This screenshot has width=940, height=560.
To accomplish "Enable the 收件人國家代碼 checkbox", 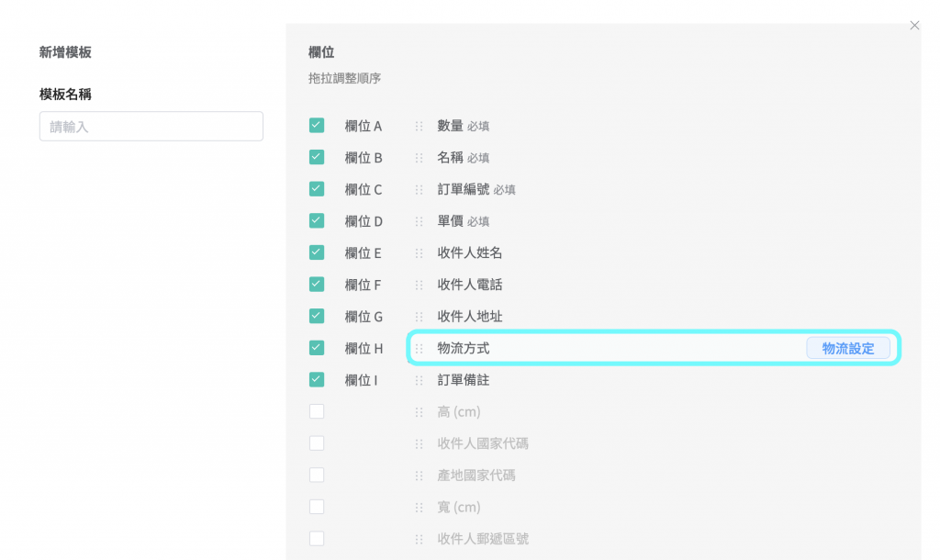I will pos(317,443).
